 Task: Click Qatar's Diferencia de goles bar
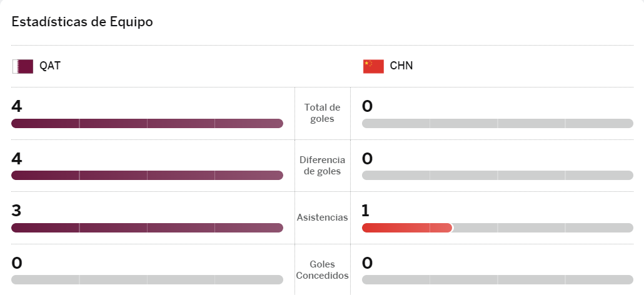click(x=147, y=176)
